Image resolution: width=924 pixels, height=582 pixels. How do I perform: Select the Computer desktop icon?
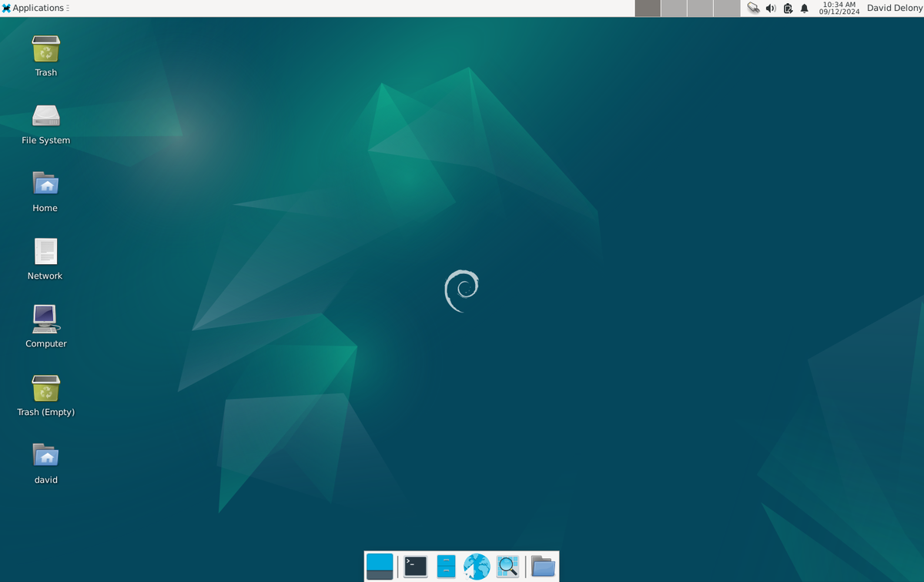tap(46, 326)
